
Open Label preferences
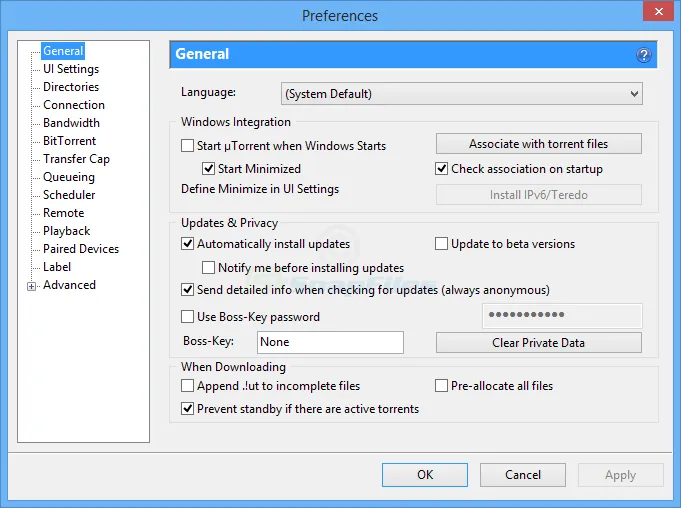tap(56, 267)
